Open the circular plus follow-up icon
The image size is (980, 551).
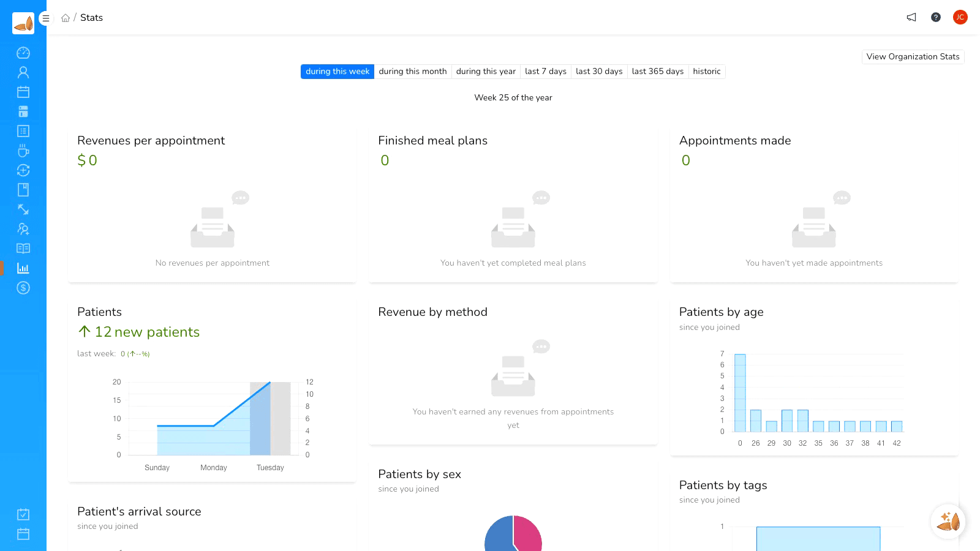[x=23, y=170]
